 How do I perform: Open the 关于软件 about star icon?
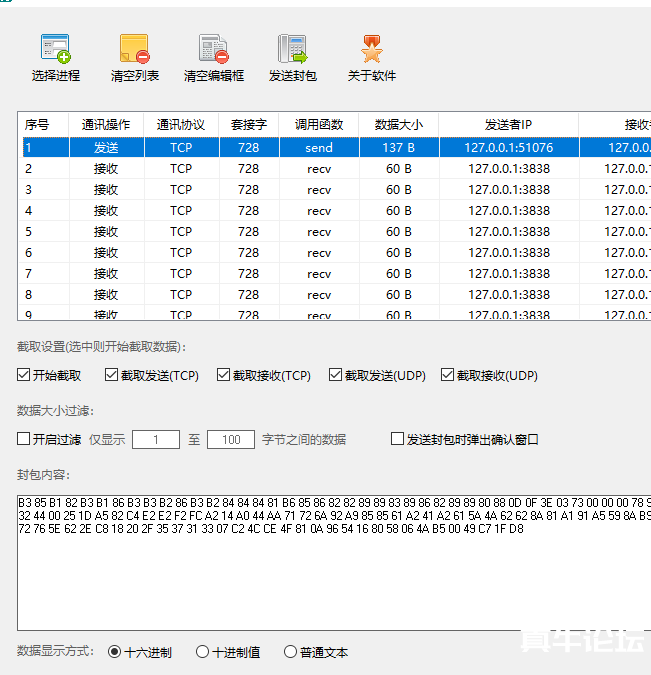(372, 48)
